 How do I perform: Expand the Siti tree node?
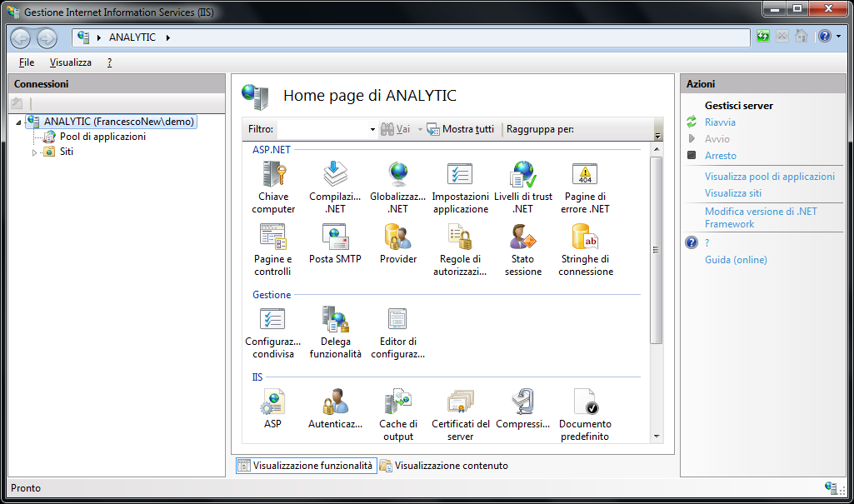coord(35,152)
